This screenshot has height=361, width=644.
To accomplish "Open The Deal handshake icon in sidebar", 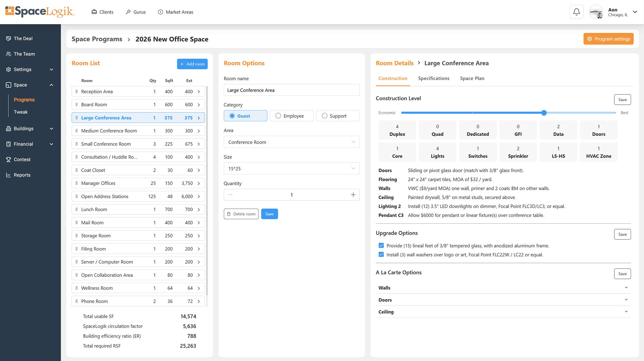I will point(8,38).
